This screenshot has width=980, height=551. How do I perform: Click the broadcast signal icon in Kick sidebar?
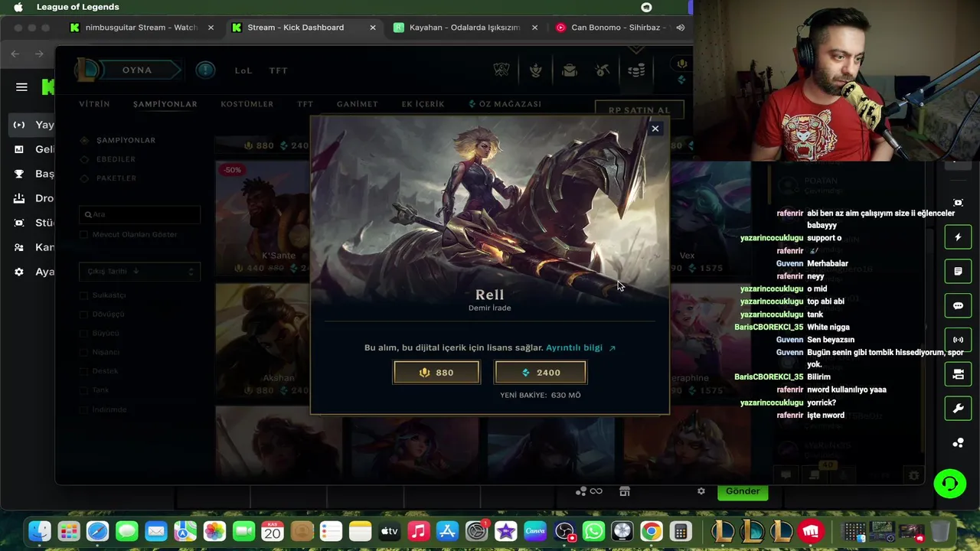(958, 340)
